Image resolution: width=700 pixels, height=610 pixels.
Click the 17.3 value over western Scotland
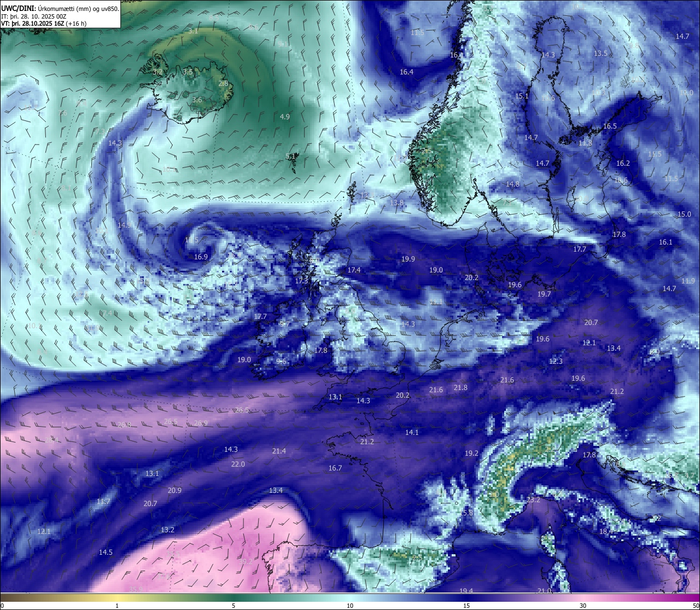pos(302,281)
